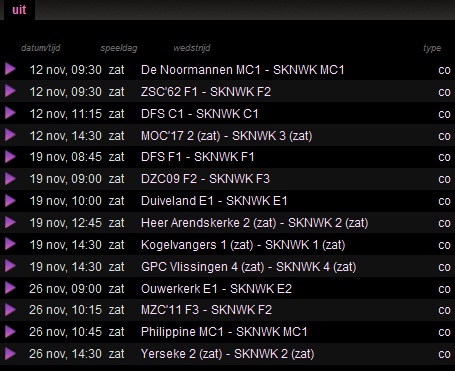This screenshot has width=455, height=371.
Task: Click arrow icon next to DFS F1 match
Action: point(10,156)
